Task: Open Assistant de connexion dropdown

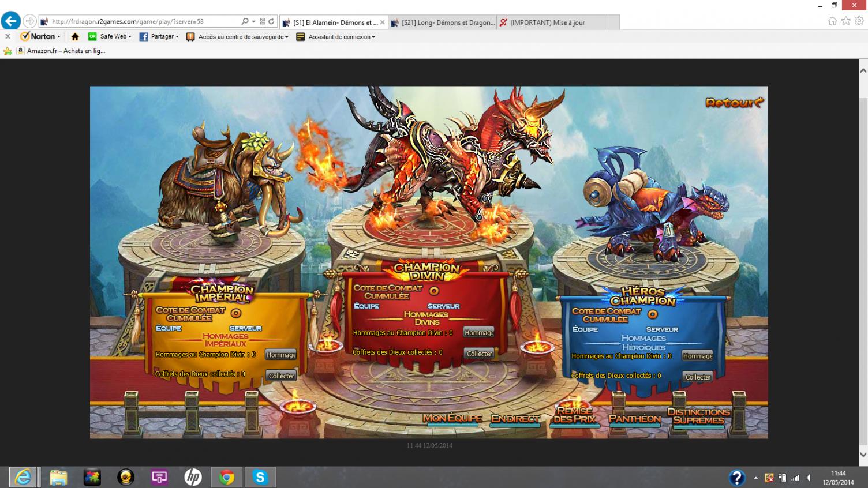Action: [x=335, y=37]
